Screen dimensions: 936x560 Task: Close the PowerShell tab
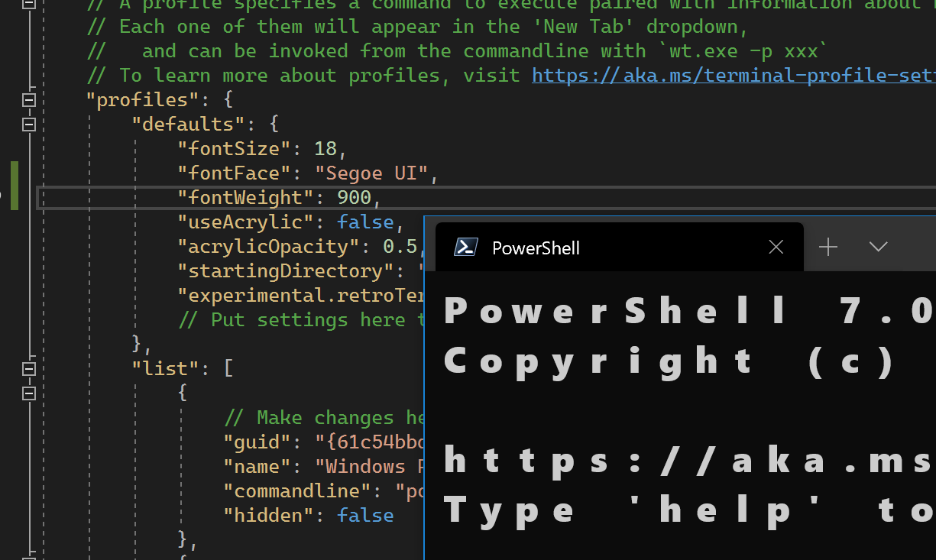[776, 248]
